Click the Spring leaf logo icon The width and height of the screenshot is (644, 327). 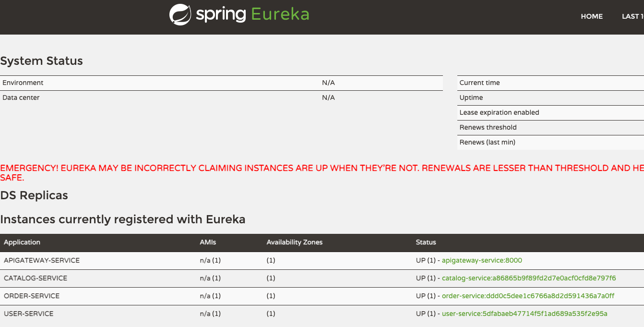[x=180, y=14]
